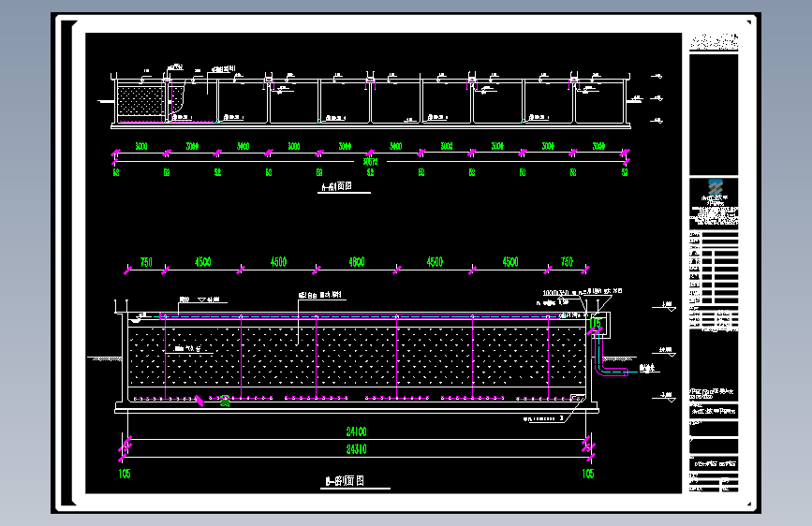Click the company logo in title block

pyautogui.click(x=716, y=187)
